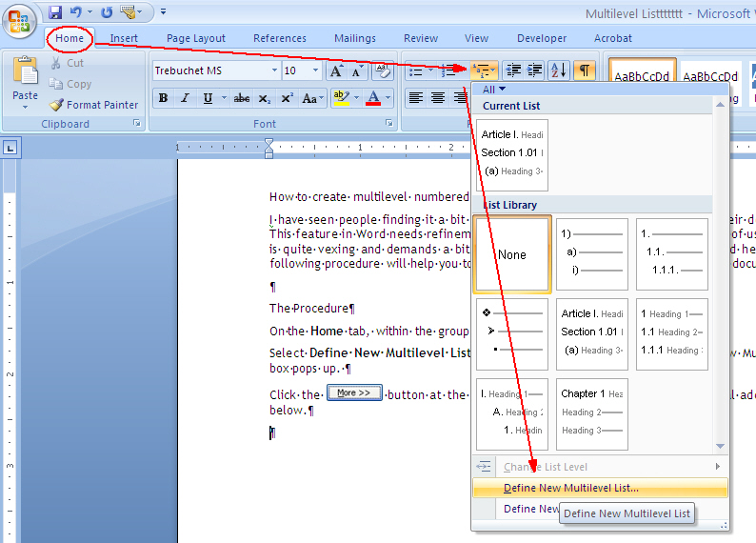Select the symbol bullet multilevel list style
The width and height of the screenshot is (756, 543).
coord(512,334)
